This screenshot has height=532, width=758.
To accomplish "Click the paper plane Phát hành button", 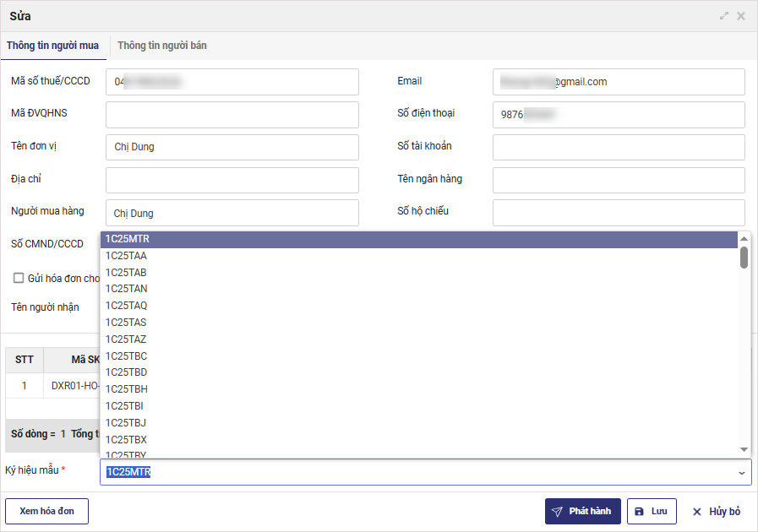I will (583, 512).
